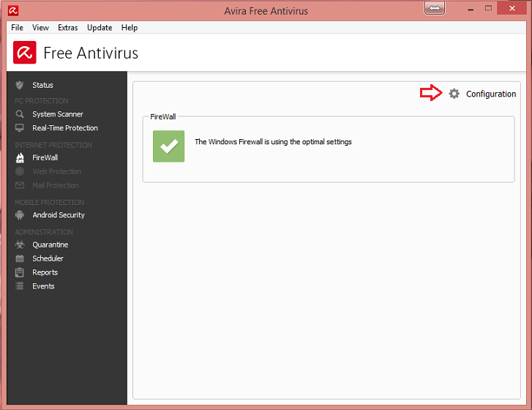Click the Real-Time Protection monitor icon
532x410 pixels.
[20, 128]
